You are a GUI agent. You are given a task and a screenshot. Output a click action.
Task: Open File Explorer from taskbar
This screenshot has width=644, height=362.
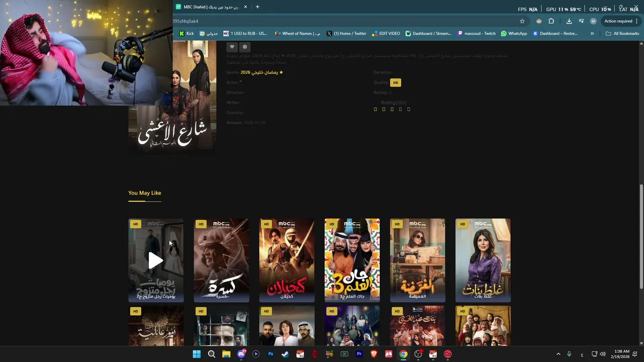pyautogui.click(x=226, y=354)
